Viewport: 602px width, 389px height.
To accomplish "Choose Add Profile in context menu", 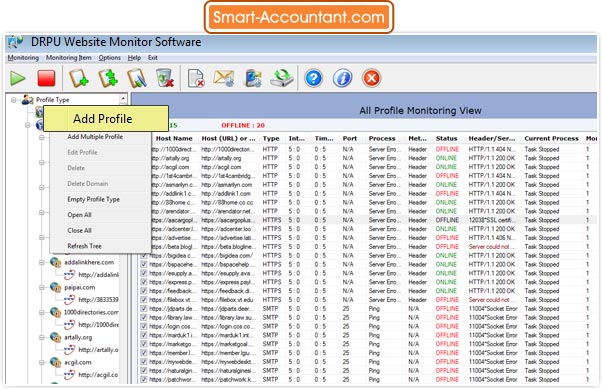I will tap(106, 119).
